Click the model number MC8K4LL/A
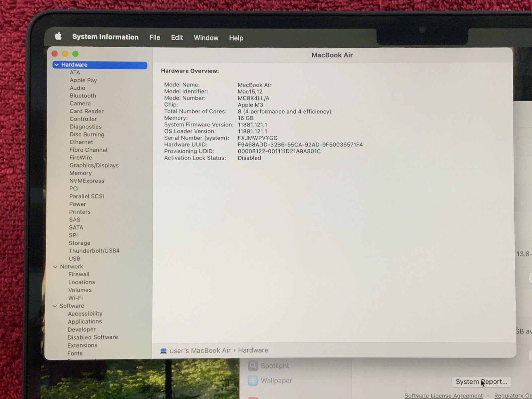The image size is (532, 399). [253, 98]
